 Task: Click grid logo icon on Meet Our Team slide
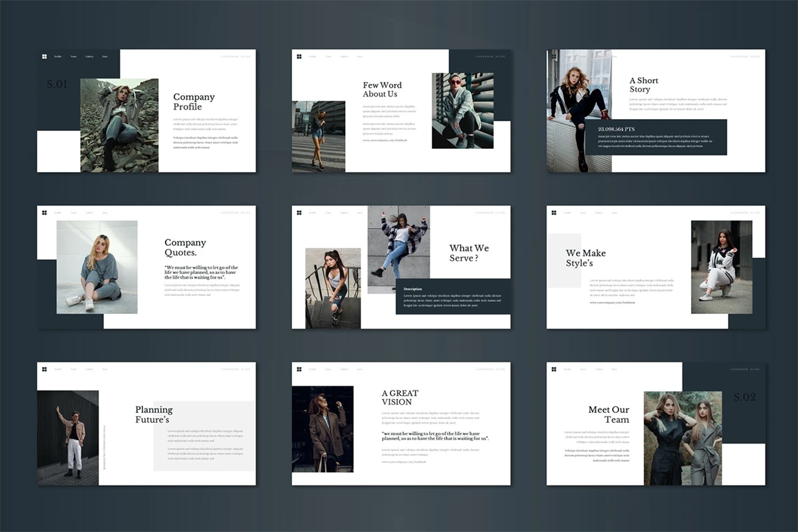pos(555,369)
